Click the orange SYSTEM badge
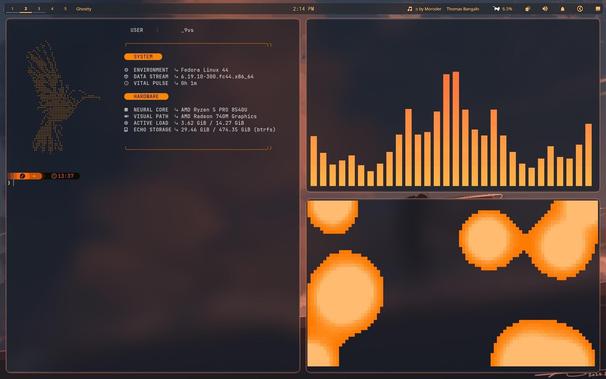 143,57
